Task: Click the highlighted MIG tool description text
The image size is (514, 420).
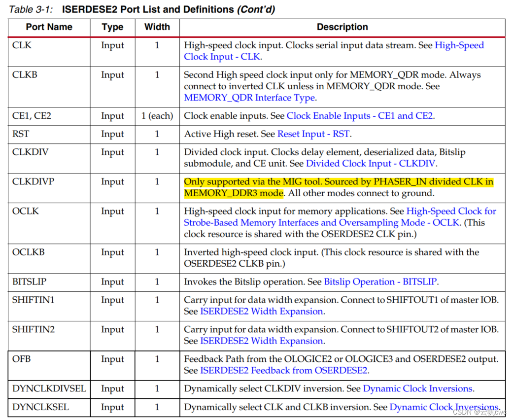Action: 339,187
